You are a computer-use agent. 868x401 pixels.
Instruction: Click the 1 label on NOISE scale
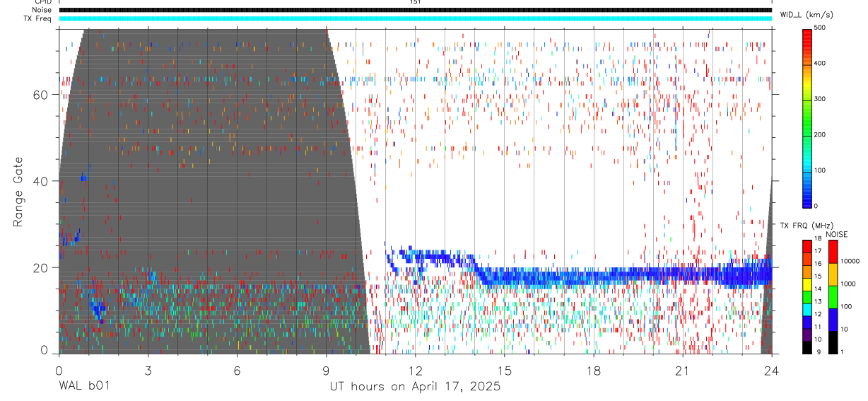(842, 352)
